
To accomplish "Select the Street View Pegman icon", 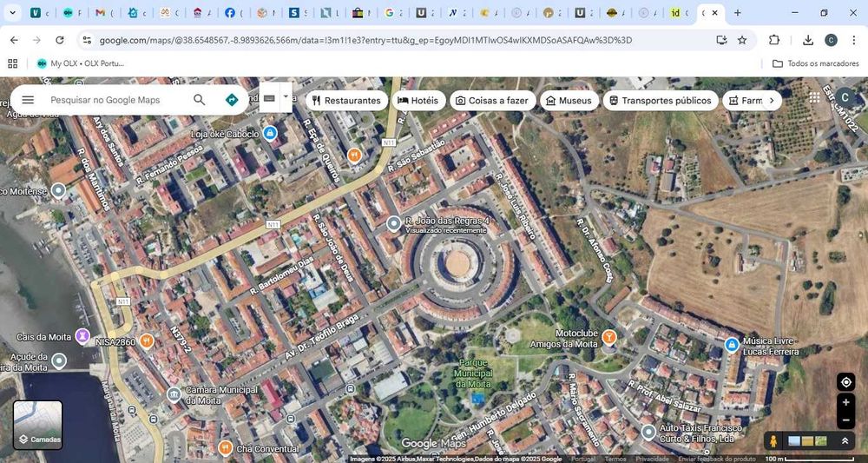I will click(773, 441).
